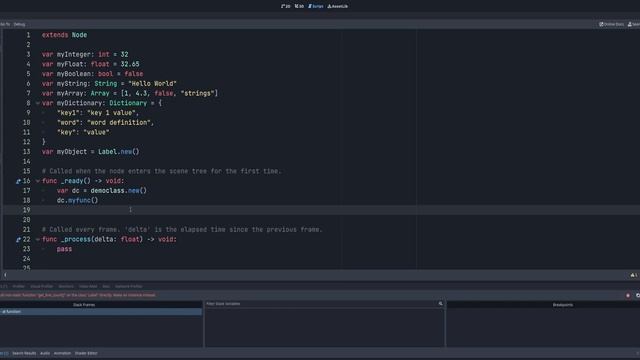The image size is (640, 360).
Task: Open the Visual Profiler tab
Action: [x=42, y=287]
